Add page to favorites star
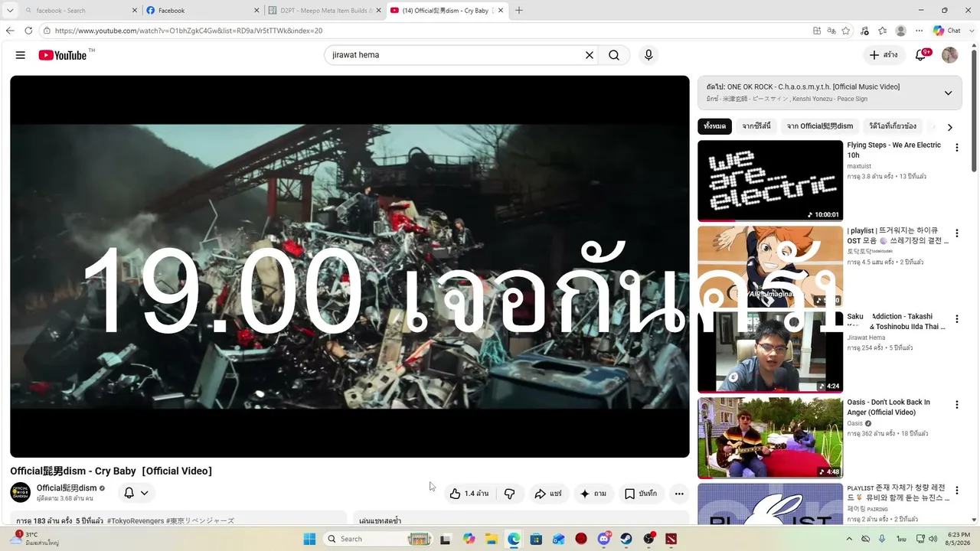 pos(846,31)
